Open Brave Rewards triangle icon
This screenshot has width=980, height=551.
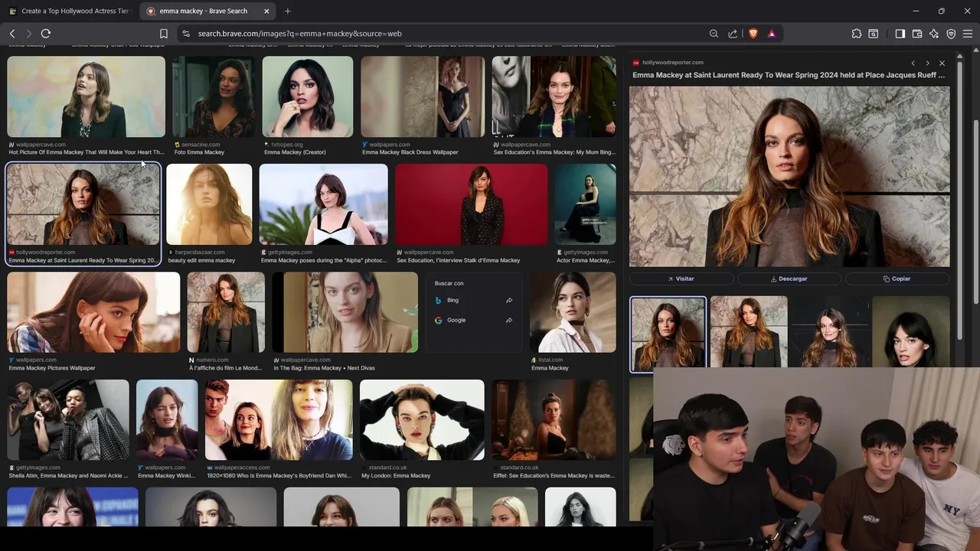click(771, 34)
